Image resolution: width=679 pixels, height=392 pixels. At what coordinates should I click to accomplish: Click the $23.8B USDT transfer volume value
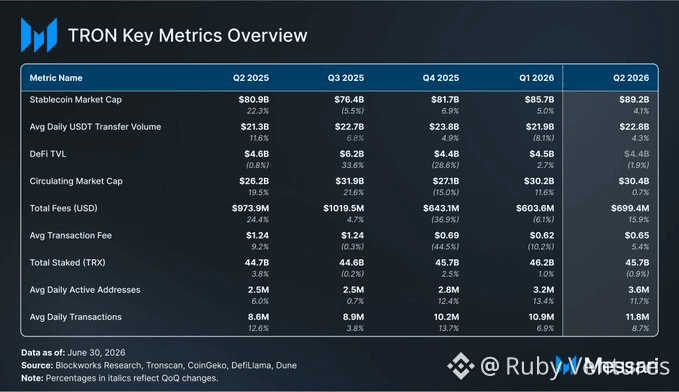click(x=444, y=127)
